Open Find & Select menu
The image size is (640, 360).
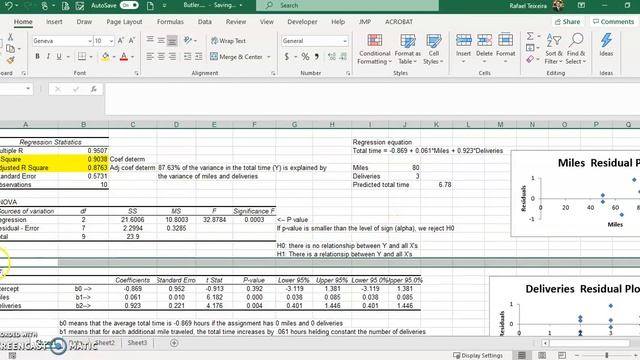click(x=576, y=49)
